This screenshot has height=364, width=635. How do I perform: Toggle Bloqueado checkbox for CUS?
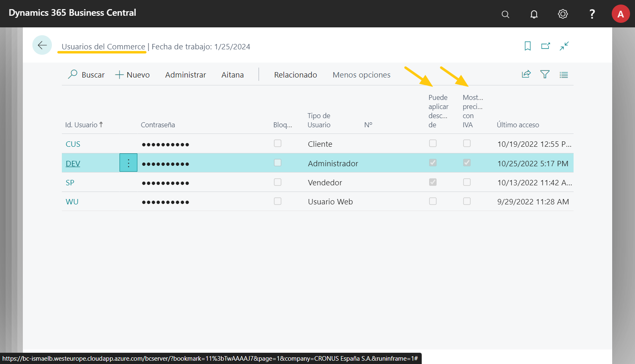(278, 143)
